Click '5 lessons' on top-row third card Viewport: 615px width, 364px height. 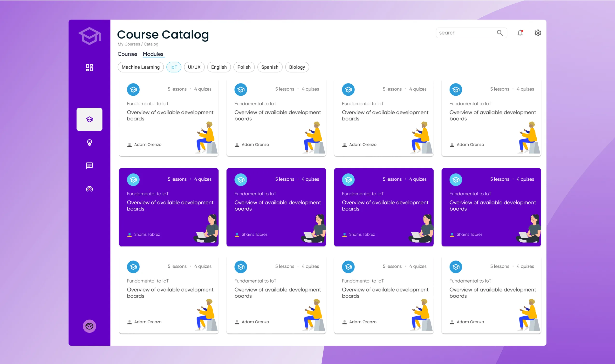392,89
